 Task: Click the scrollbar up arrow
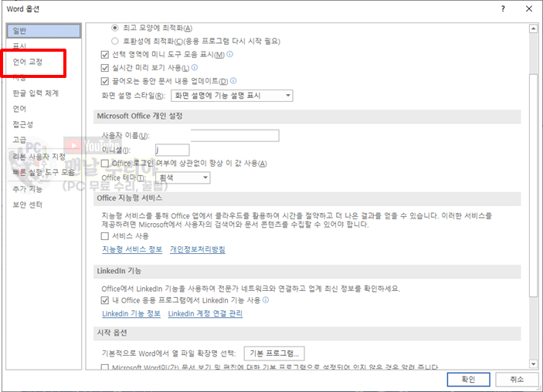click(x=533, y=29)
